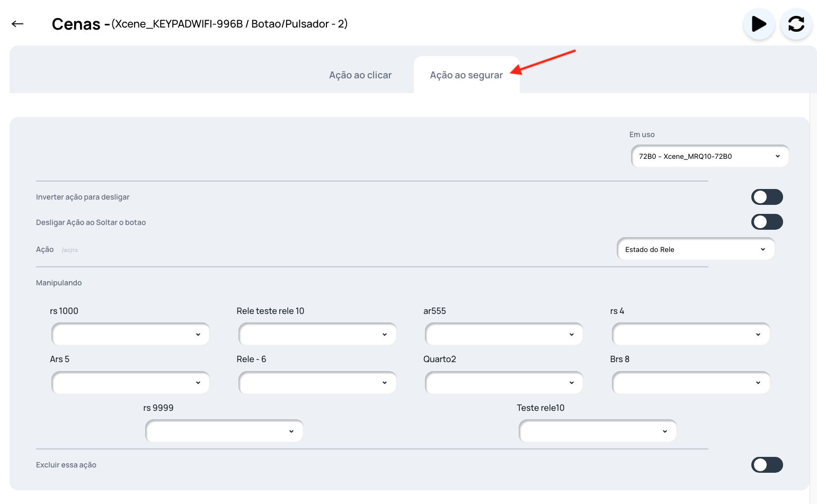This screenshot has width=817, height=504.
Task: Open the Em uso device dropdown
Action: pos(709,156)
